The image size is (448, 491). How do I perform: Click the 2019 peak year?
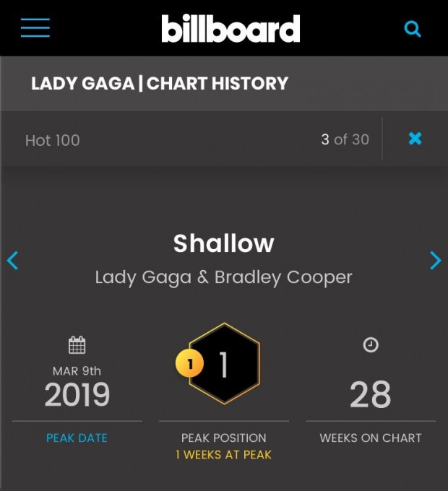[x=77, y=394]
